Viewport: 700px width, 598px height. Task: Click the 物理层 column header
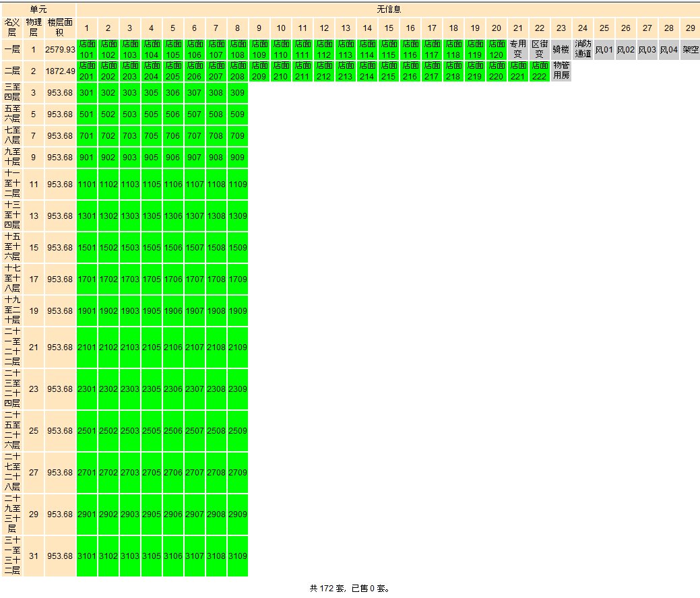pos(34,28)
